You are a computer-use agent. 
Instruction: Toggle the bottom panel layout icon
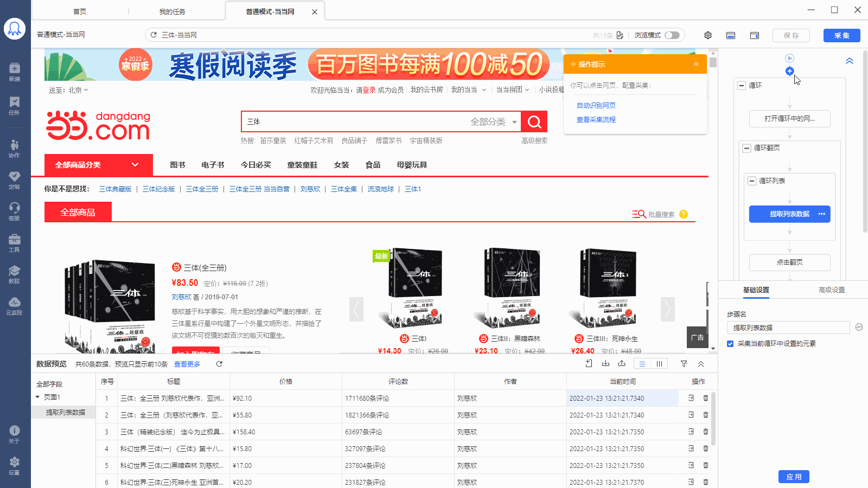pyautogui.click(x=731, y=35)
